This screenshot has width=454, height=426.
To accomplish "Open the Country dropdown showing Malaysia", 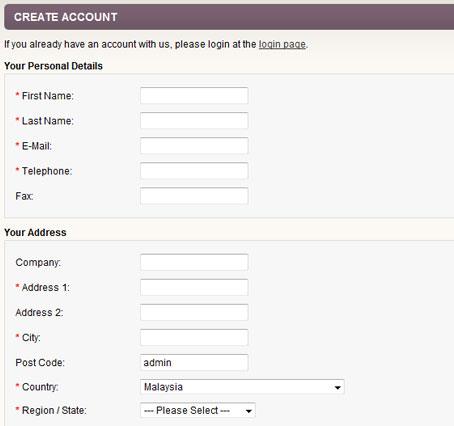I will tap(242, 387).
